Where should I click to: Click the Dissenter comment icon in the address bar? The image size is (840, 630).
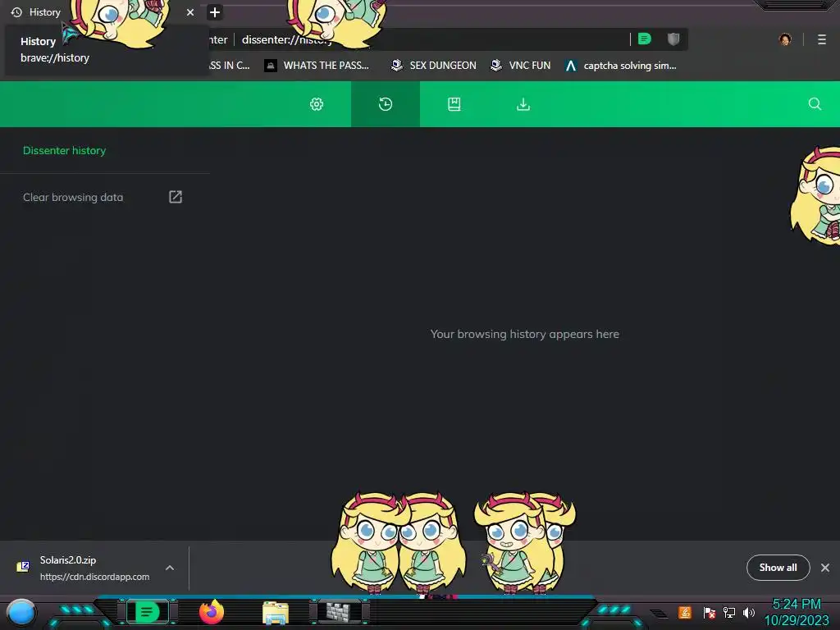(645, 39)
